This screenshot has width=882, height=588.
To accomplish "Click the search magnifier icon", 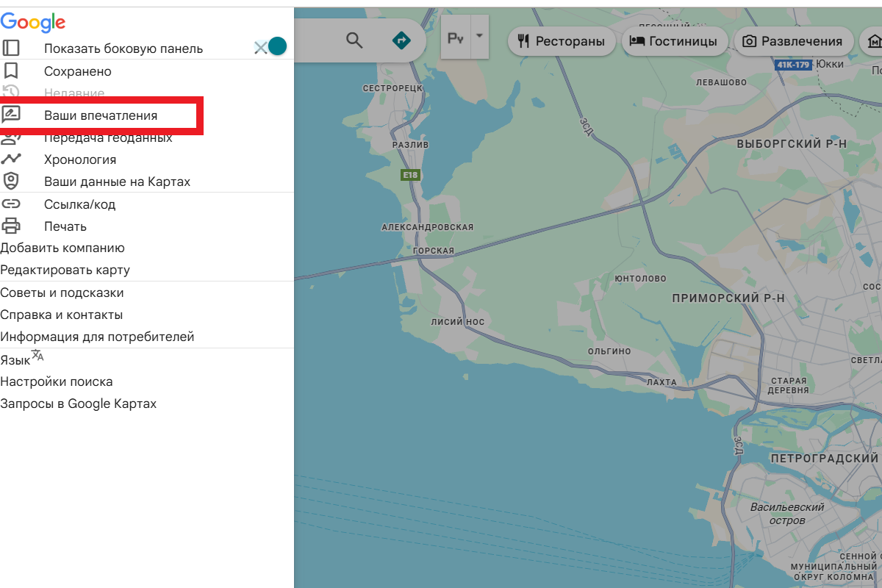I will click(354, 41).
